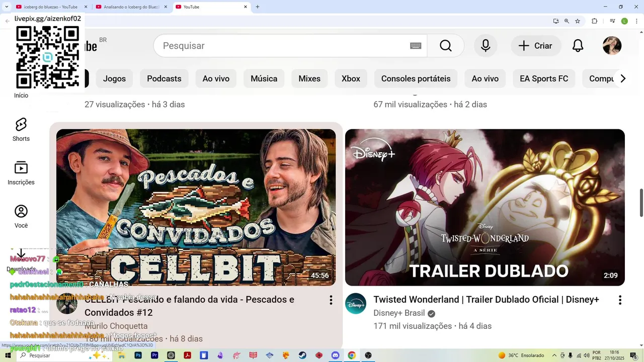Switch to the iceberg do bluezao tab
This screenshot has height=362, width=644.
[51, 7]
